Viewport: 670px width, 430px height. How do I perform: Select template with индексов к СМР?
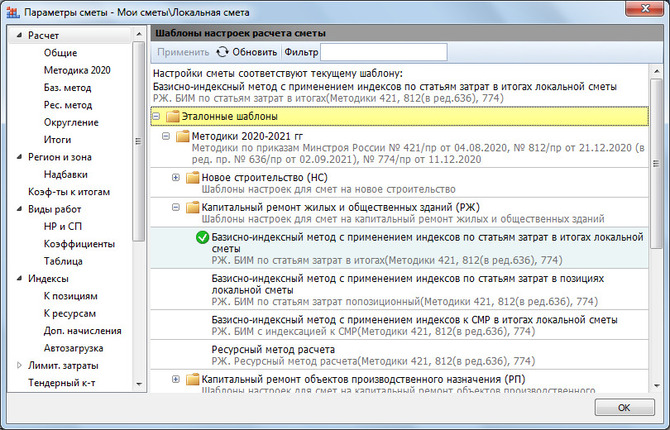coord(399,325)
